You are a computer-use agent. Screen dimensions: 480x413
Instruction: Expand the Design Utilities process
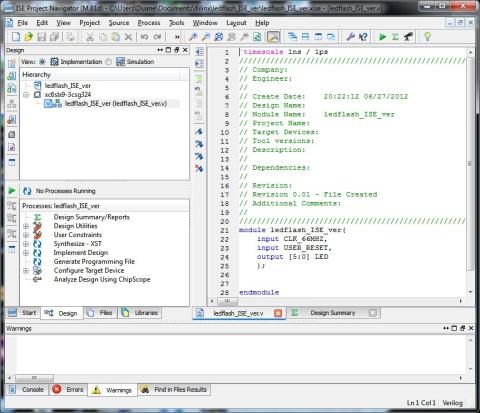pyautogui.click(x=26, y=226)
